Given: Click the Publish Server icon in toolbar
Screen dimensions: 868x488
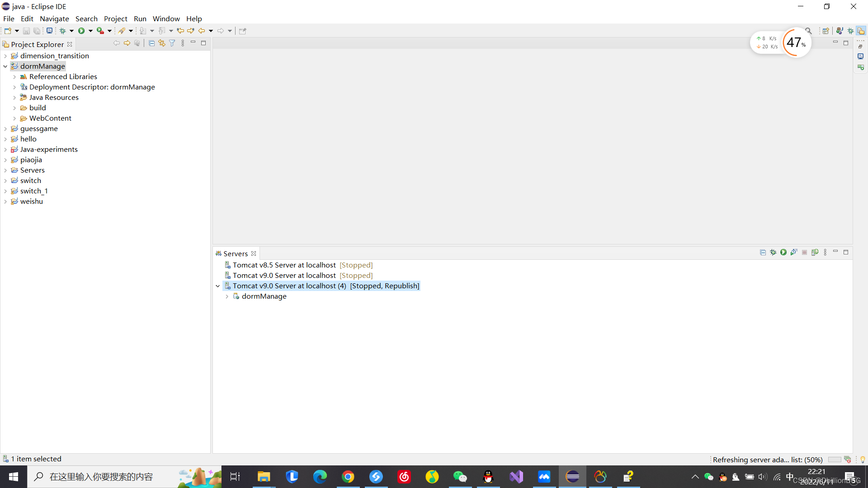Looking at the screenshot, I should coord(814,252).
